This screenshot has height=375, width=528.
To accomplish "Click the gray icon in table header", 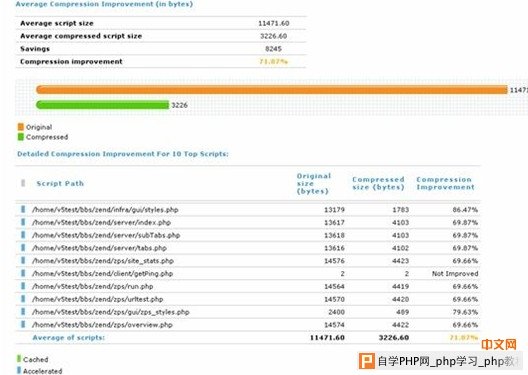I will click(x=23, y=183).
